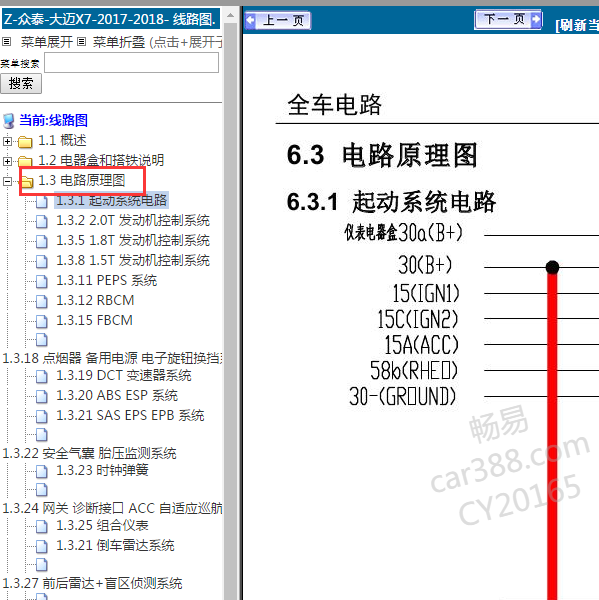Open 1.3.19 DCT 变速器系统

pyautogui.click(x=124, y=375)
